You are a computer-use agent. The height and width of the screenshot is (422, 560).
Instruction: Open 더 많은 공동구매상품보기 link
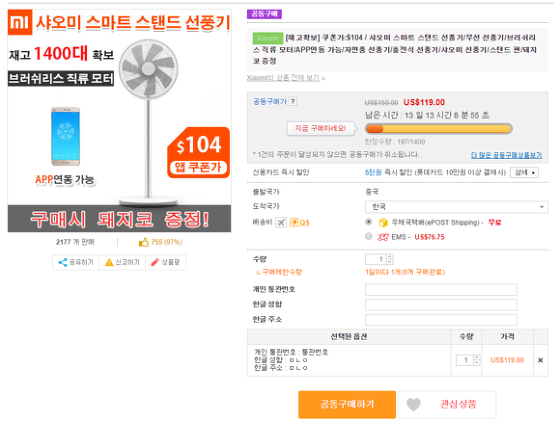[506, 155]
